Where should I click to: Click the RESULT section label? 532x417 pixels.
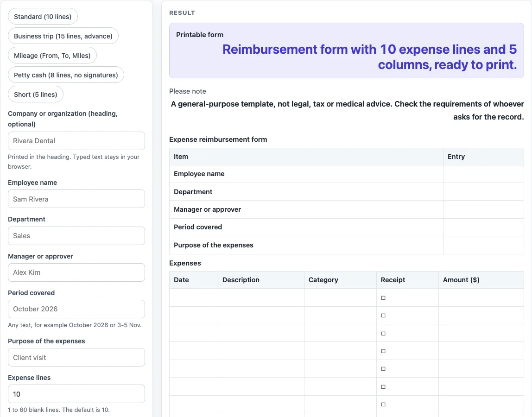coord(182,13)
